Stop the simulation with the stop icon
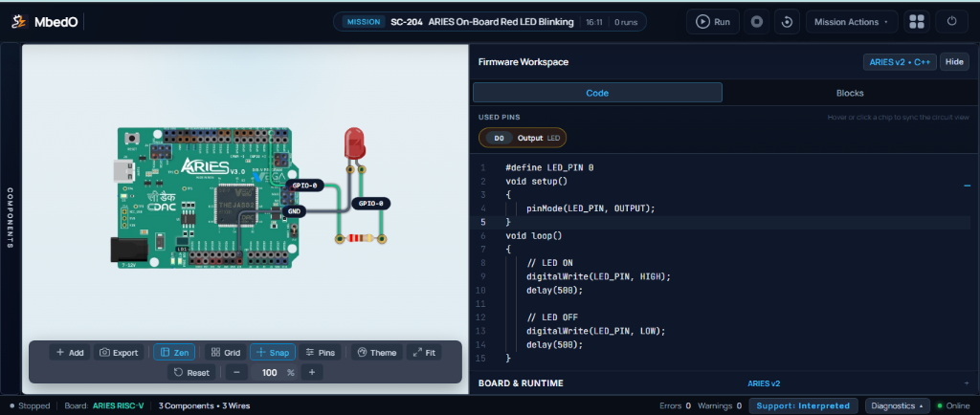 756,22
